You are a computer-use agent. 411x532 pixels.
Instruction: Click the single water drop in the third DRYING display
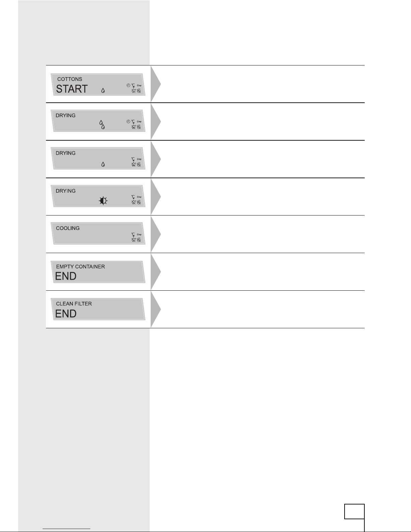[x=103, y=164]
